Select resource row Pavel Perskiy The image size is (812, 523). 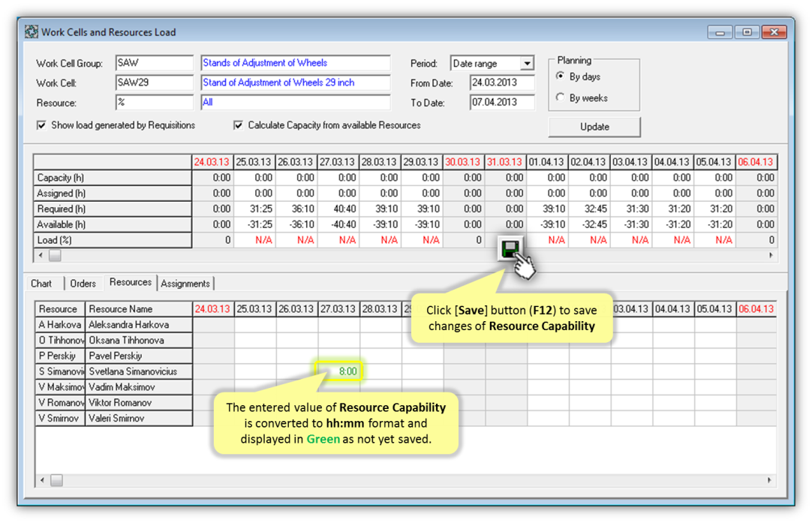[140, 356]
